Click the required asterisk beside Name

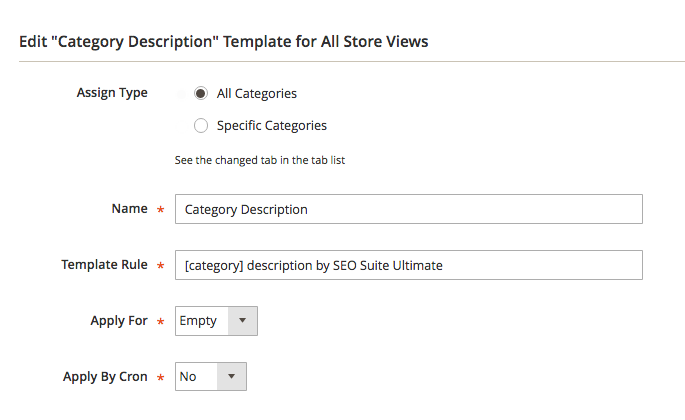point(160,210)
